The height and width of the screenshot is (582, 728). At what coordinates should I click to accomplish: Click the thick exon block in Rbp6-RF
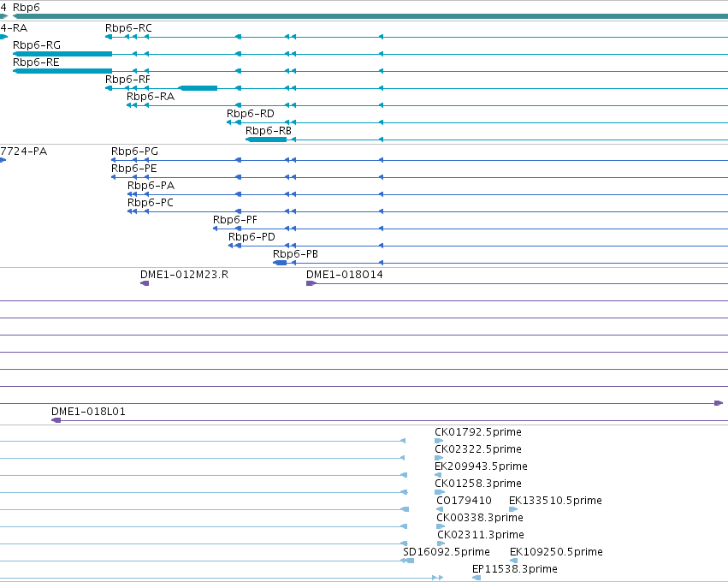[x=198, y=88]
